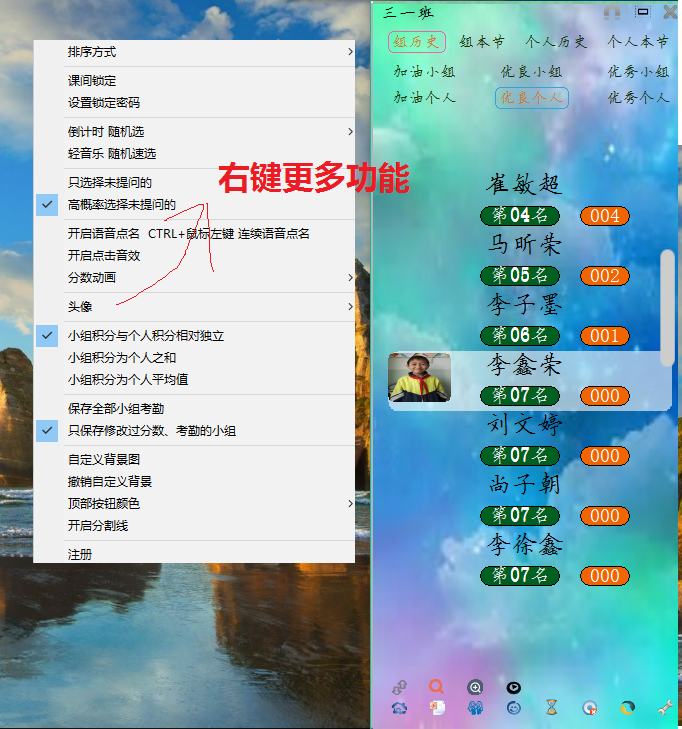Toggle 只保存修改过分数、考勤的小组 option
The image size is (682, 729).
195,431
